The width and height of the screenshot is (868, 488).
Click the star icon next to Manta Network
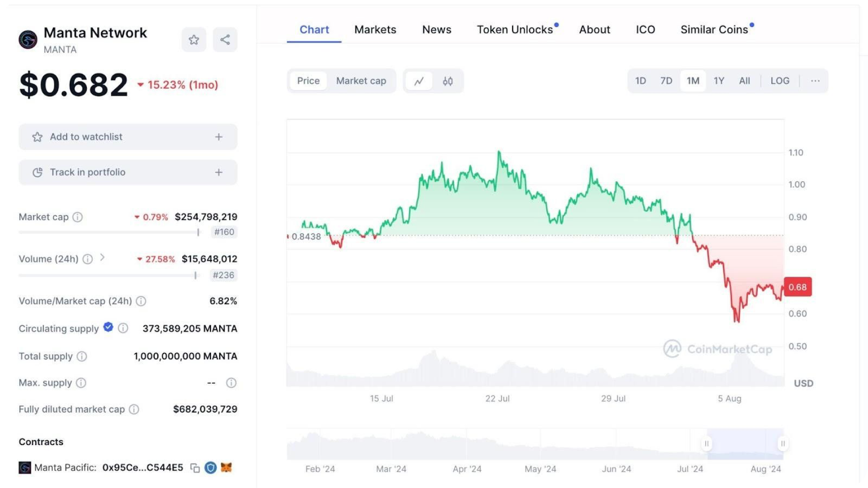click(194, 40)
